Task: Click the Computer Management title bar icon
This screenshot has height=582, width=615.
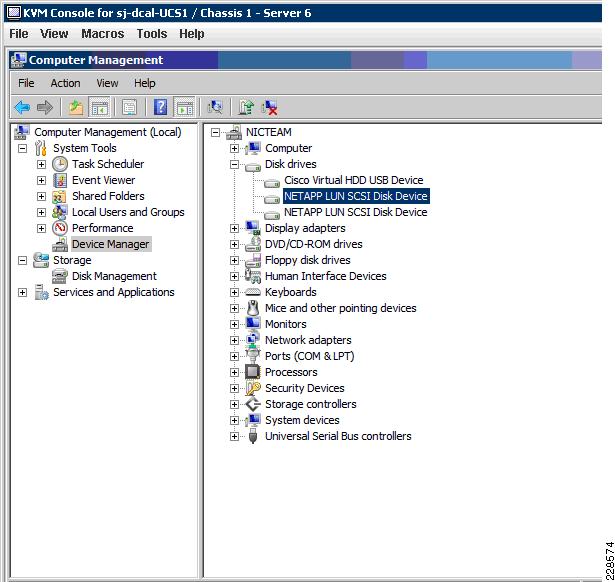Action: (18, 60)
